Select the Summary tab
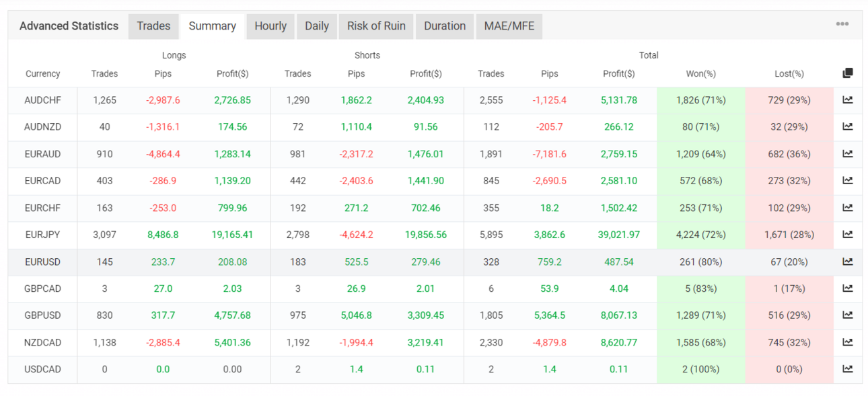Screen dimensions: 868x396 [212, 26]
